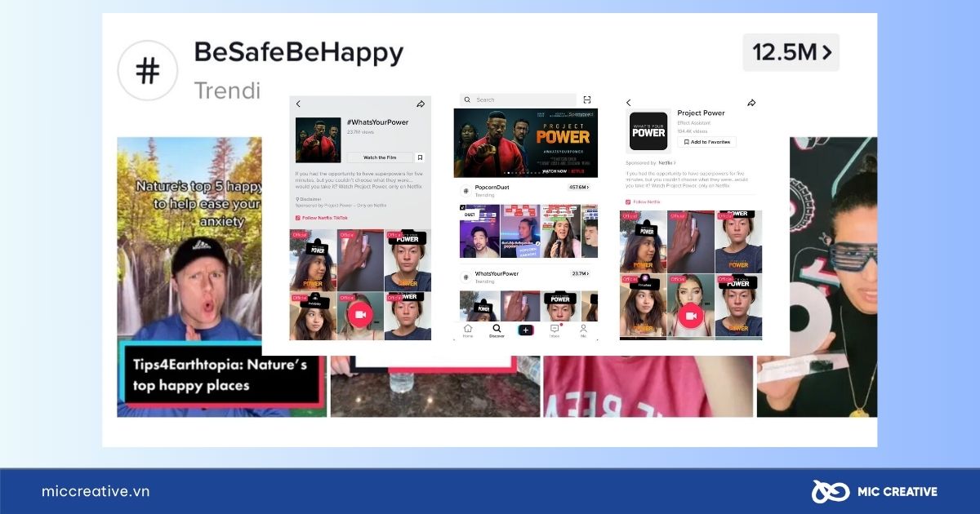Switch to the Home tab
Screen dimensions: 980x514
[468, 330]
